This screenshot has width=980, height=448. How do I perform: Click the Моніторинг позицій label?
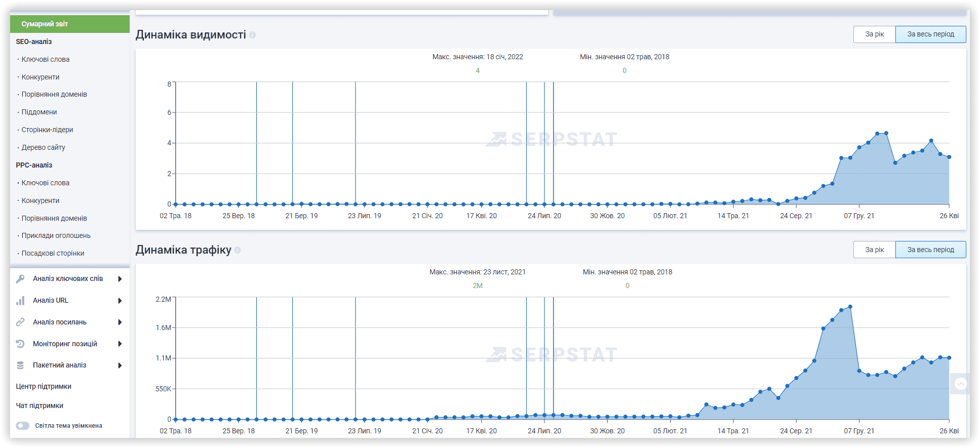65,344
